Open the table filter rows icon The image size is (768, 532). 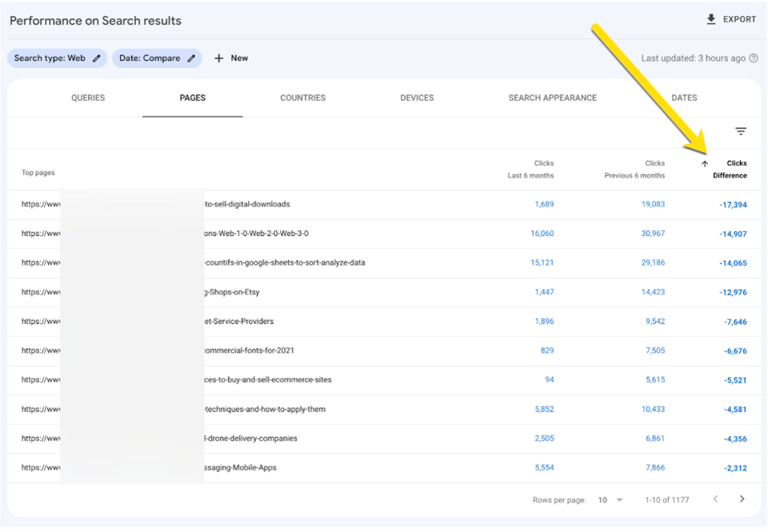pos(741,132)
